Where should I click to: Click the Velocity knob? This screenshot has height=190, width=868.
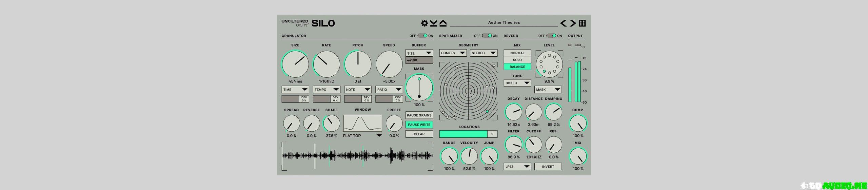469,156
